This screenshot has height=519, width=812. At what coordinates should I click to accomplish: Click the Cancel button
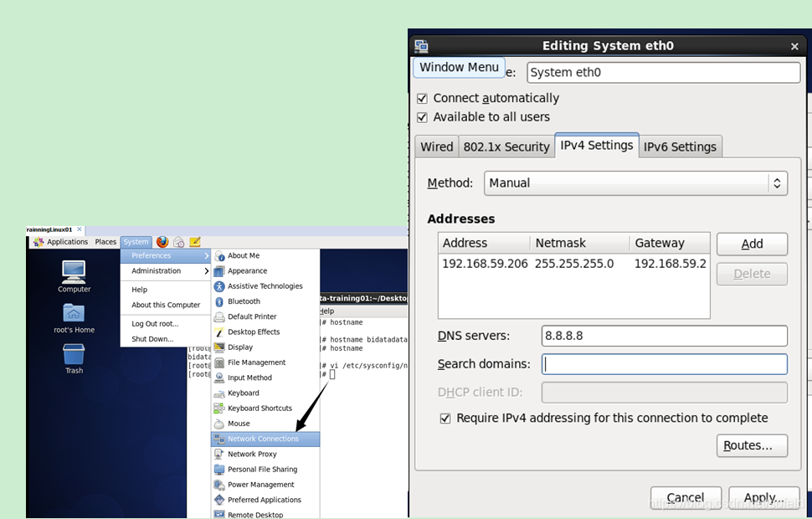tap(686, 498)
